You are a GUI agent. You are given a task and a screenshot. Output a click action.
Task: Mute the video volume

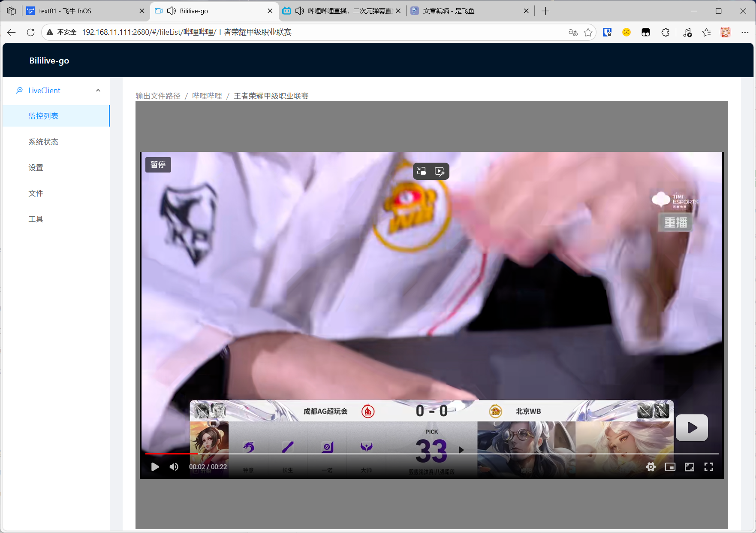(x=174, y=467)
